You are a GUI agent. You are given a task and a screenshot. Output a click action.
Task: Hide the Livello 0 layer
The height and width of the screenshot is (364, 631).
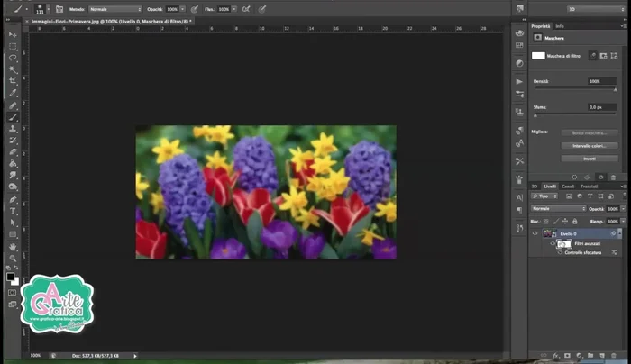(535, 233)
